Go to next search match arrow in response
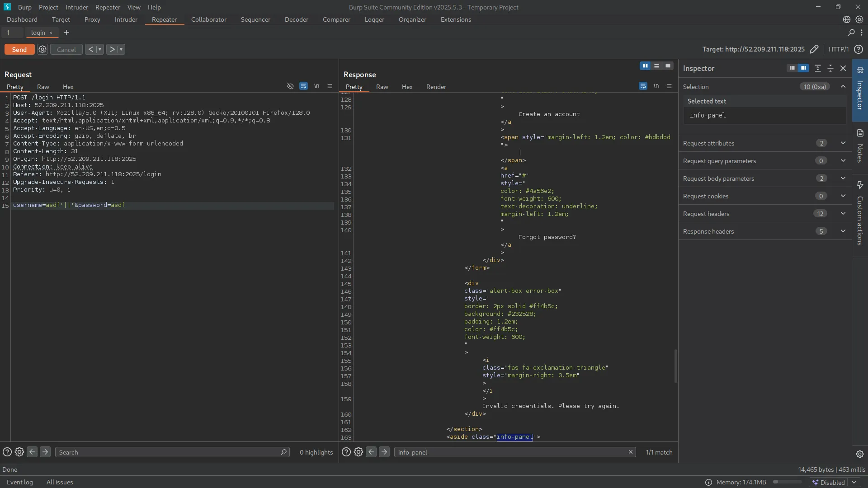Screen dimensions: 868x488 click(x=384, y=452)
